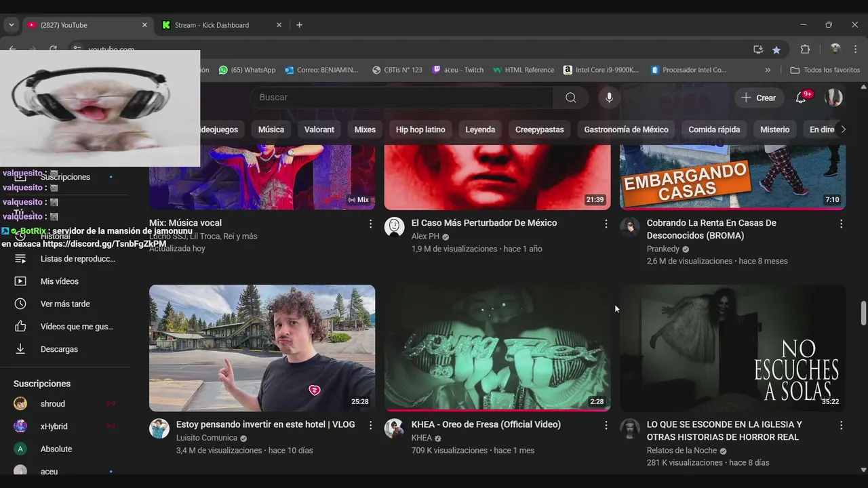
Task: Play the Luisito Comunica hotel thumbnail
Action: (x=262, y=348)
